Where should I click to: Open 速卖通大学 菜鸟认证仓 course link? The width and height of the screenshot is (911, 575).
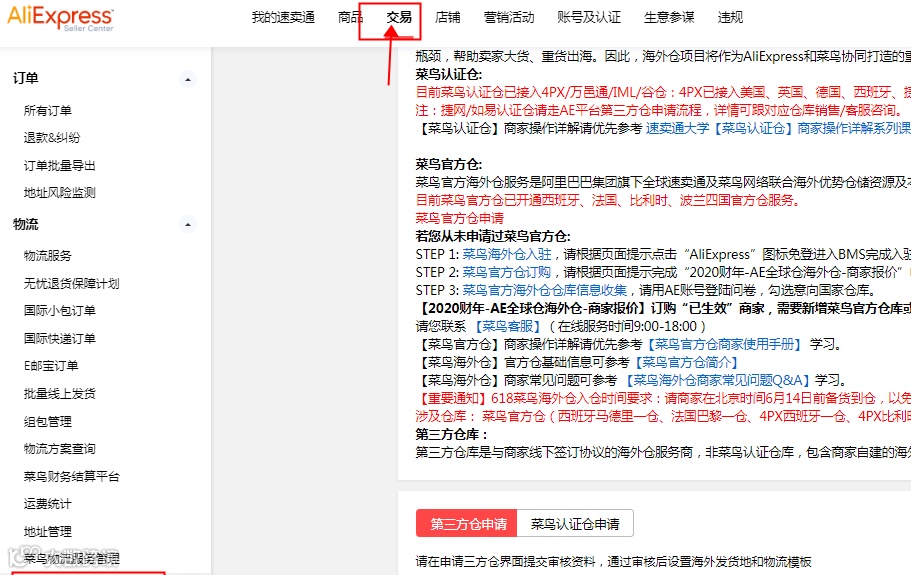[x=778, y=128]
